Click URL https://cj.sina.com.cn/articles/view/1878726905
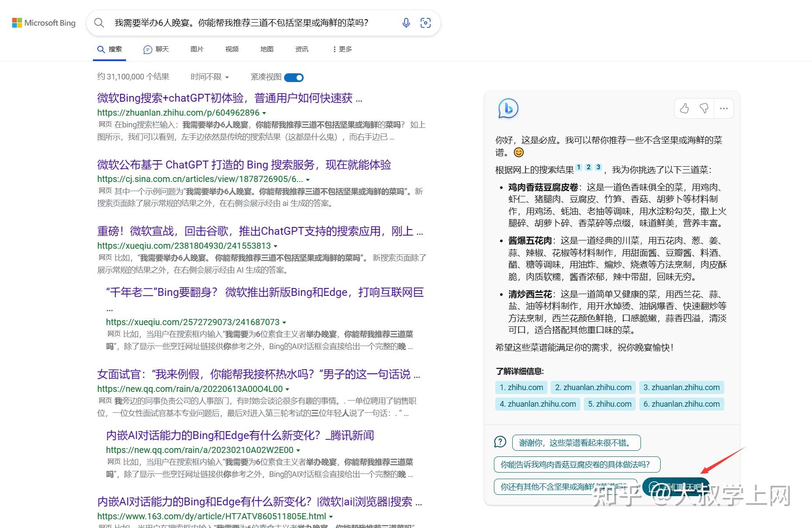This screenshot has height=528, width=812. [x=200, y=179]
